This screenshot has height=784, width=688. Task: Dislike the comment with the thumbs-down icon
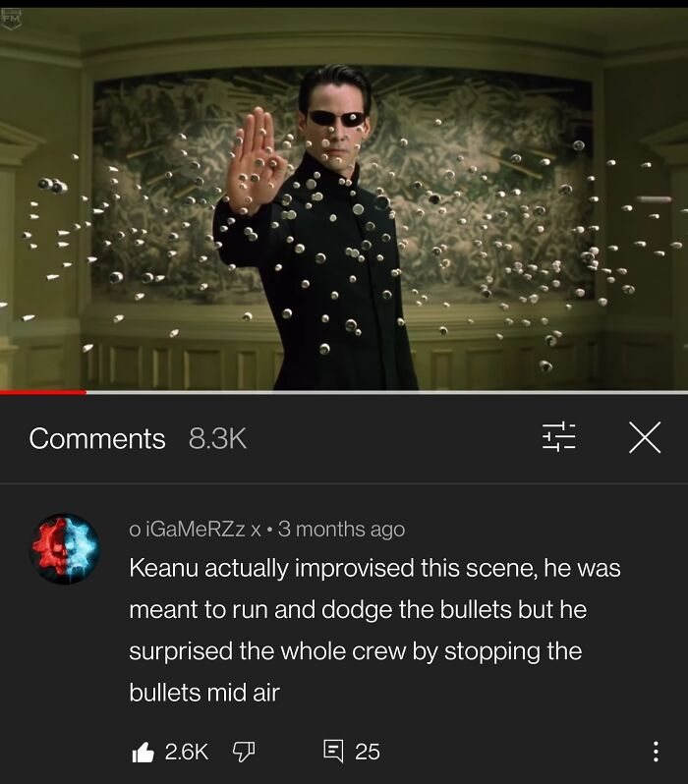(x=244, y=752)
